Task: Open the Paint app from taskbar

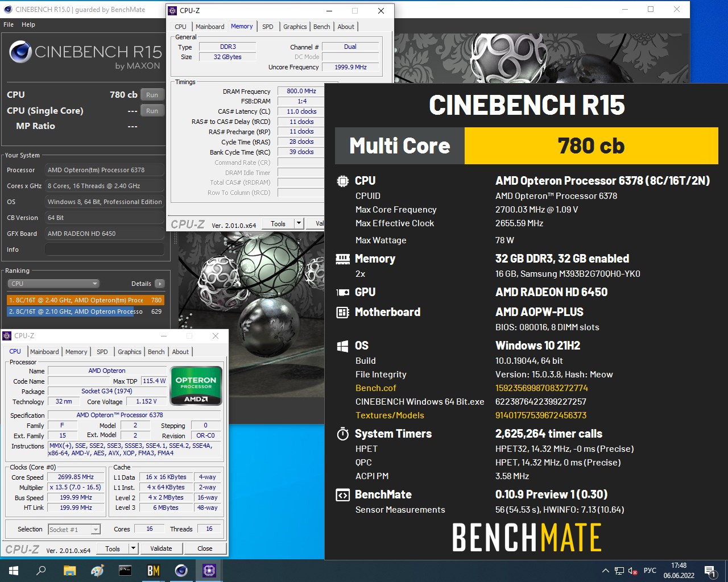Action: [x=97, y=571]
